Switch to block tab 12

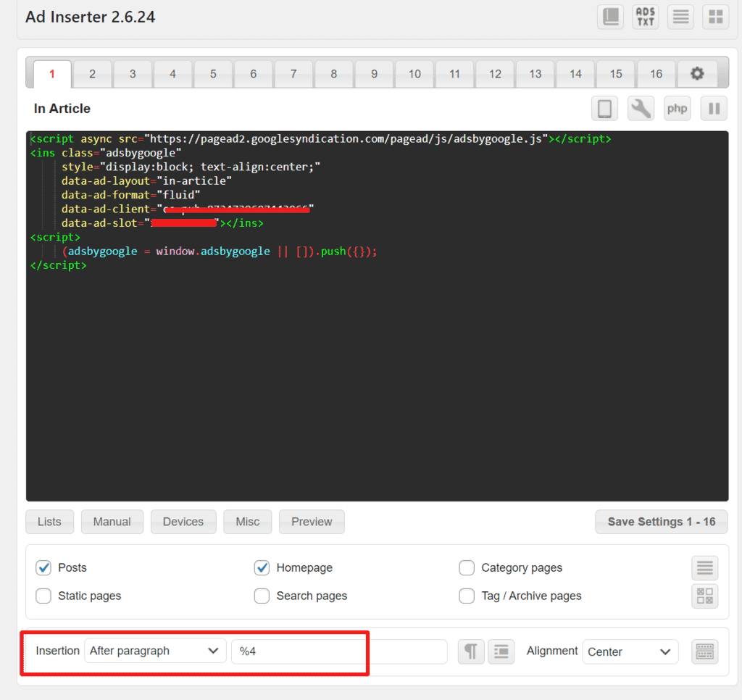tap(495, 74)
